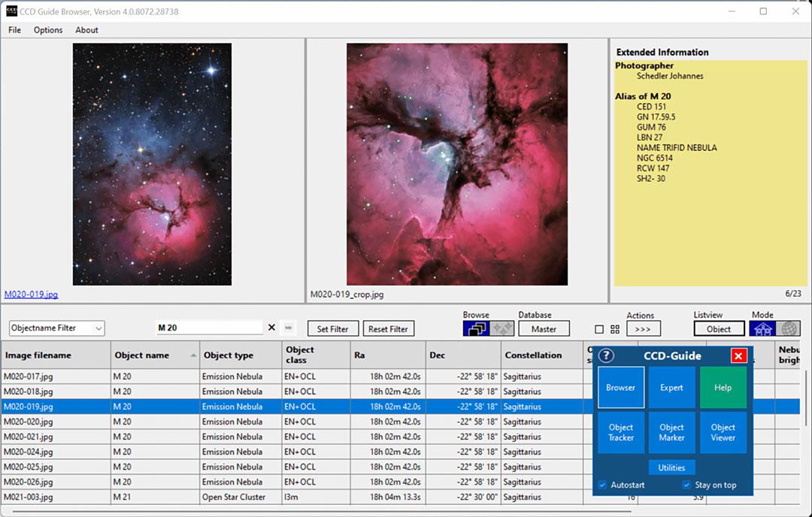Open the green Help tile
This screenshot has height=517, width=812.
pos(723,388)
